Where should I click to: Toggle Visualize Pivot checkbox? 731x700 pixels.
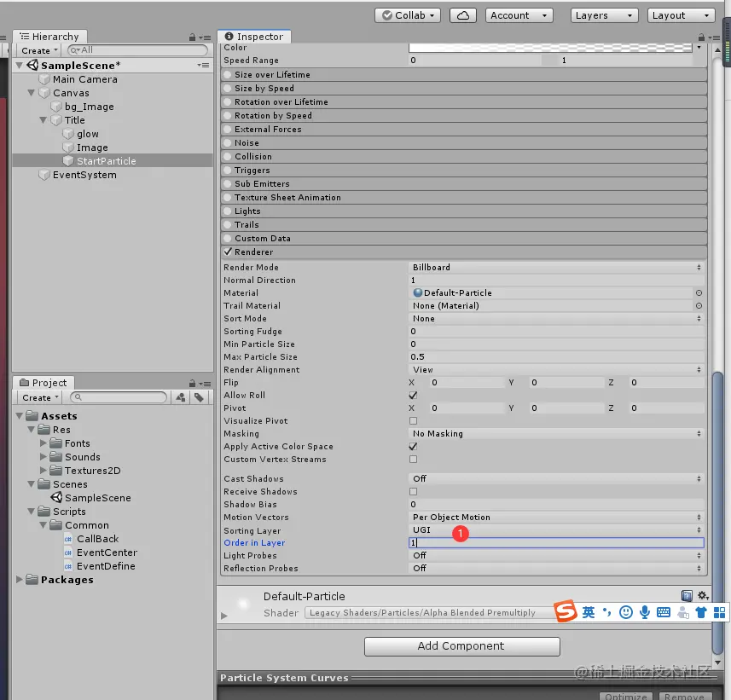pyautogui.click(x=413, y=421)
